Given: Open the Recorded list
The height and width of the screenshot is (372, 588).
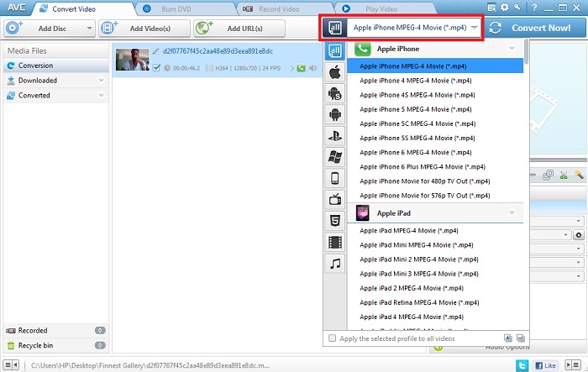Looking at the screenshot, I should tap(56, 330).
